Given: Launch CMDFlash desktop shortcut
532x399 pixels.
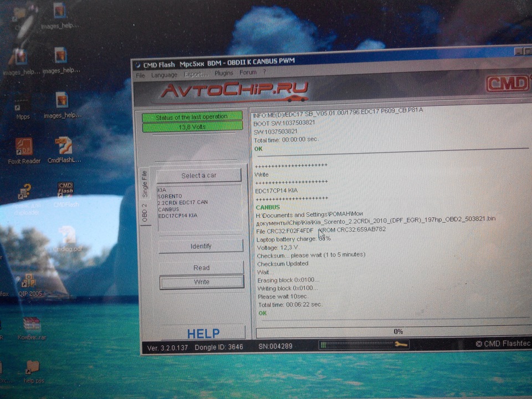Looking at the screenshot, I should click(x=66, y=195).
